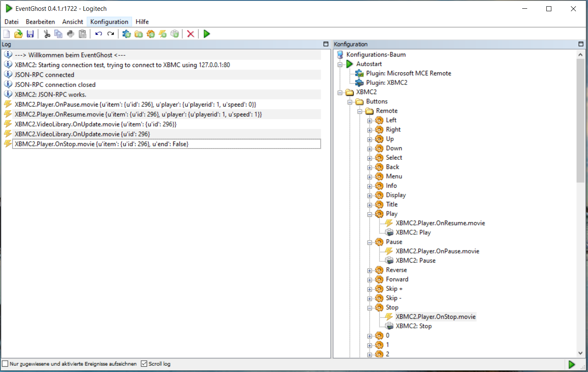Uncheck the Scroll log checkbox

[x=144, y=364]
